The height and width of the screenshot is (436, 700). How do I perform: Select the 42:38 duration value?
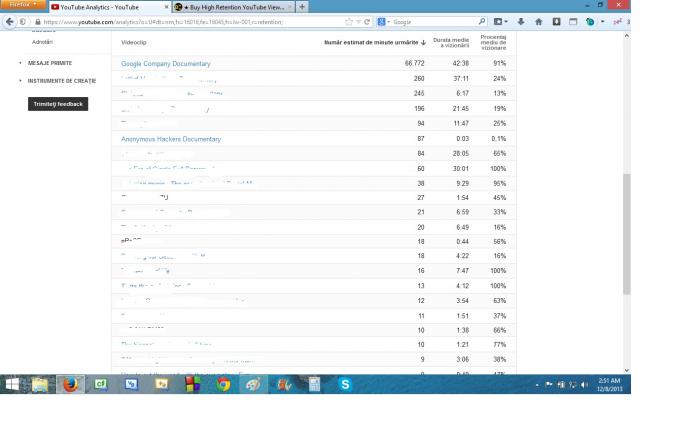[x=461, y=63]
